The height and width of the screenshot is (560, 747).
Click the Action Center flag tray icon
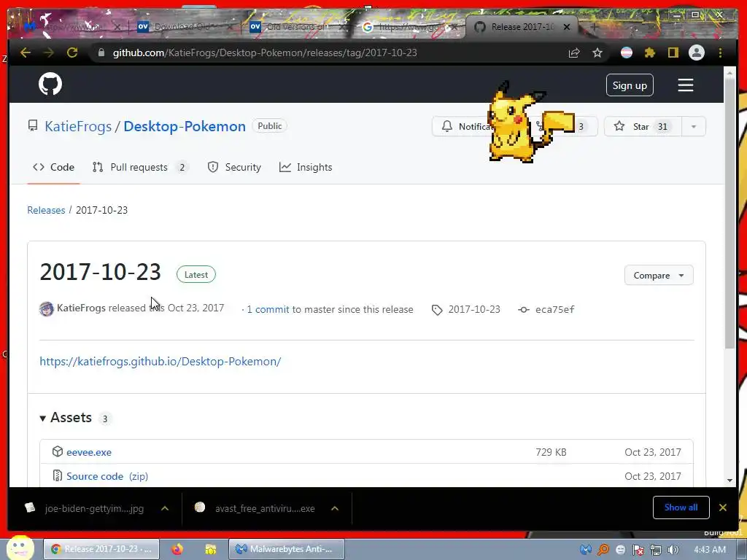pos(638,550)
